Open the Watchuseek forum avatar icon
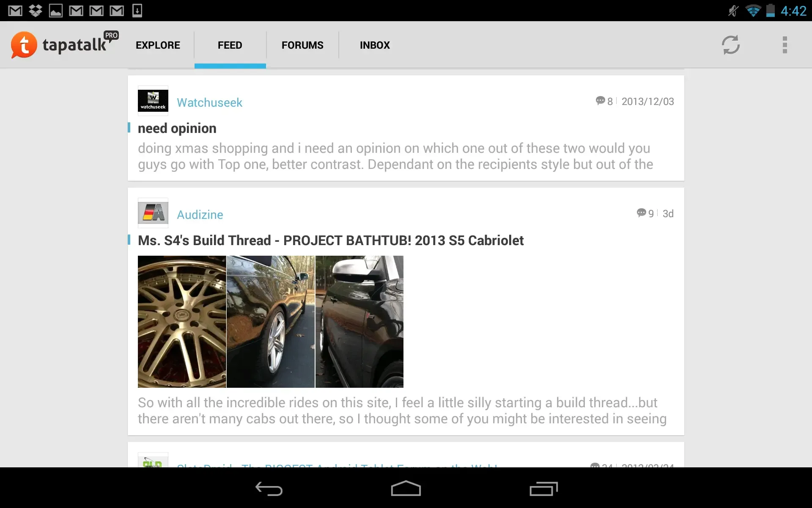812x508 pixels. pyautogui.click(x=153, y=101)
